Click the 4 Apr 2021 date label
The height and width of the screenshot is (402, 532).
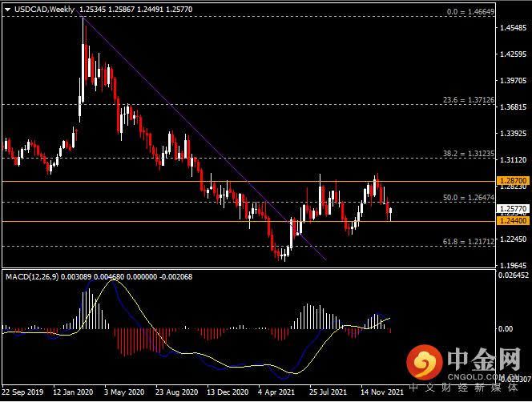[x=276, y=392]
